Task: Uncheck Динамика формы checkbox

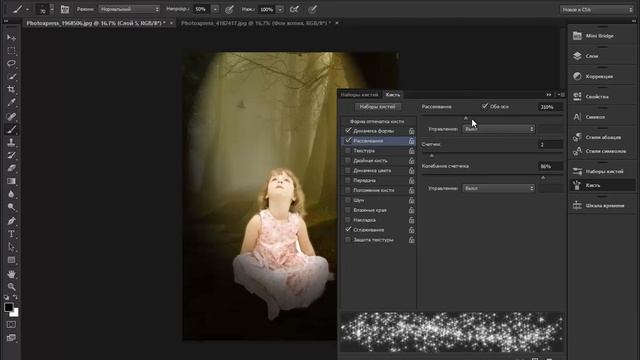Action: [348, 131]
